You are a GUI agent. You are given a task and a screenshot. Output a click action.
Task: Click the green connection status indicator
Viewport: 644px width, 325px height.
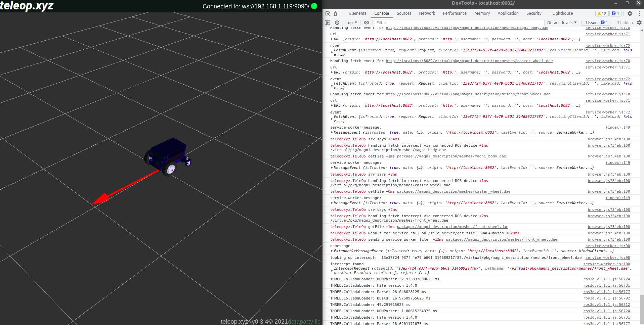coord(314,6)
